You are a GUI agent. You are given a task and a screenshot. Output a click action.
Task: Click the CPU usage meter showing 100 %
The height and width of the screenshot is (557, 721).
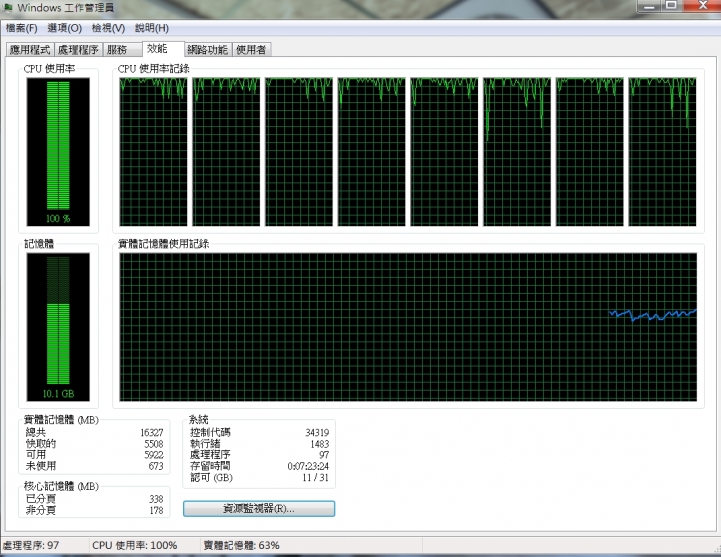click(x=58, y=152)
